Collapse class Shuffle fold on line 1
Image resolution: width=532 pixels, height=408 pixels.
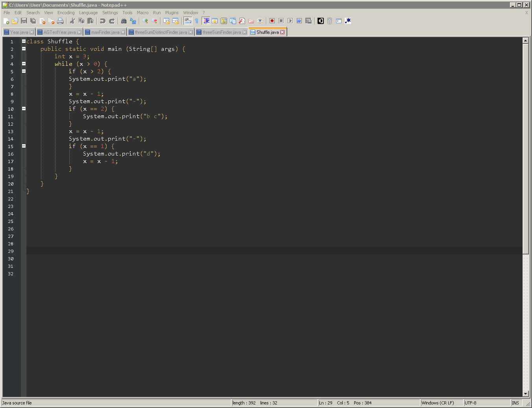coord(24,41)
